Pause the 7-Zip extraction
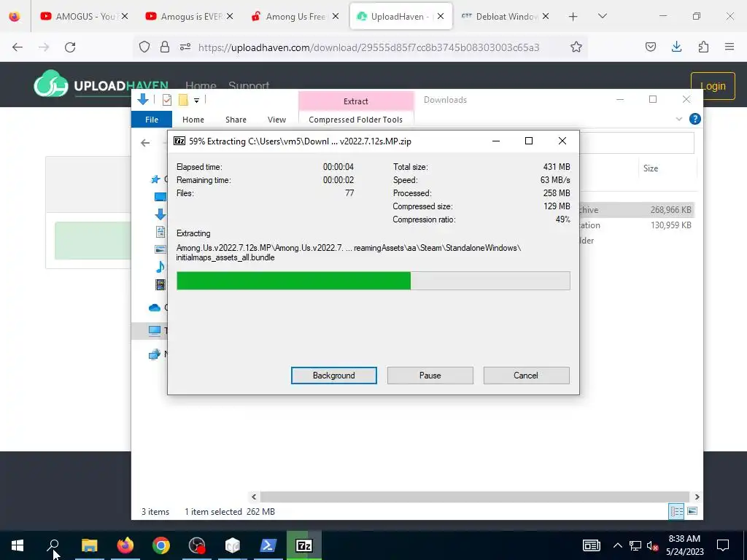Image resolution: width=747 pixels, height=560 pixels. pos(430,376)
